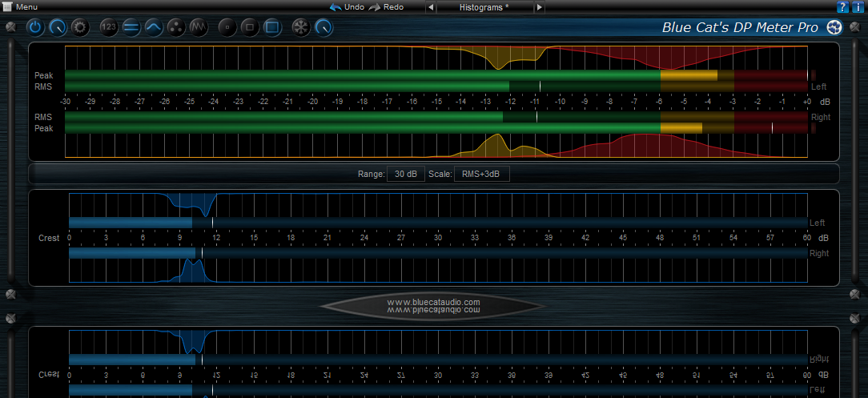Click the gear settings icon in toolbar
This screenshot has width=868, height=398.
coord(79,27)
